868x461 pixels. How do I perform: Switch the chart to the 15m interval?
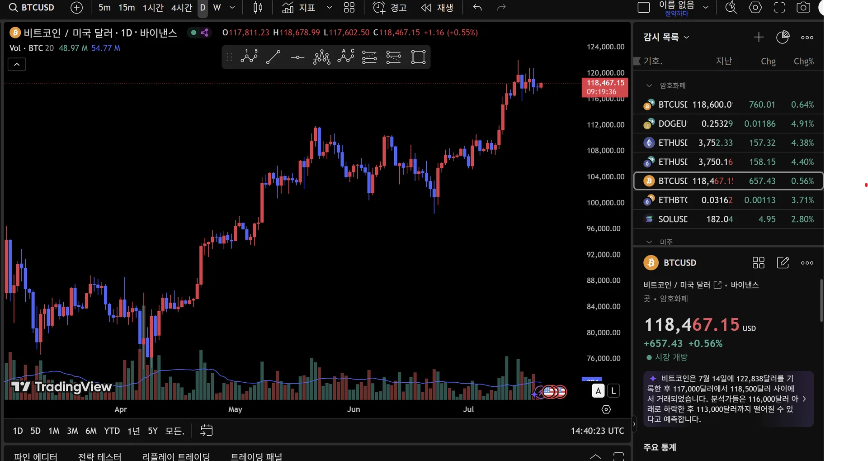point(127,8)
